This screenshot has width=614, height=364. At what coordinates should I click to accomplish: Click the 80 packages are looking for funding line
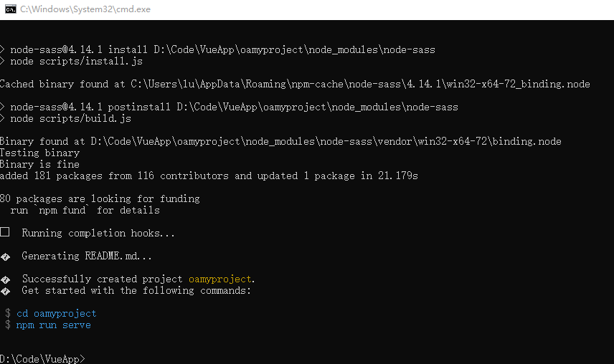click(x=100, y=199)
